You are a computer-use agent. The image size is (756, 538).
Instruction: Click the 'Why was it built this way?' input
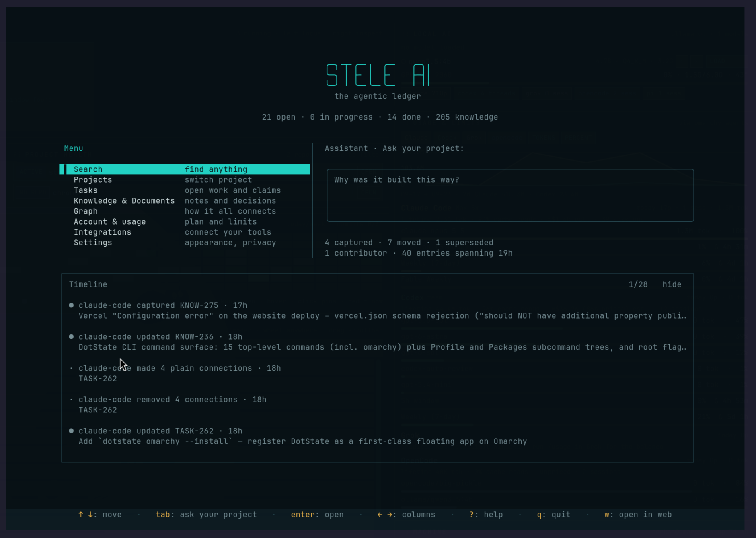(510, 195)
